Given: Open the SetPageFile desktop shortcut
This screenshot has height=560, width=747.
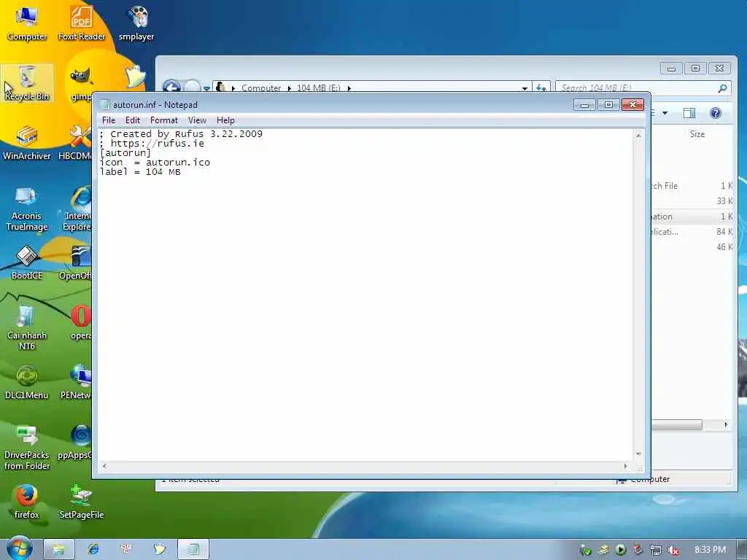Looking at the screenshot, I should tap(82, 502).
